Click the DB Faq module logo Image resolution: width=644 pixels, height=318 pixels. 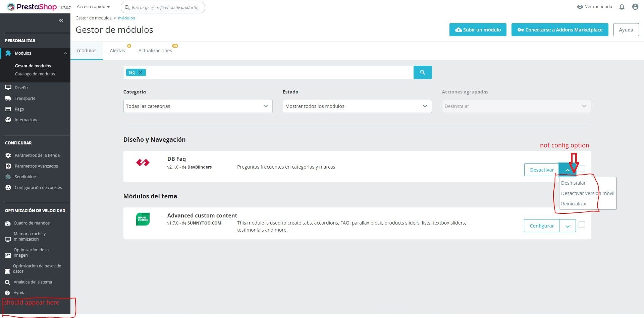pyautogui.click(x=143, y=163)
